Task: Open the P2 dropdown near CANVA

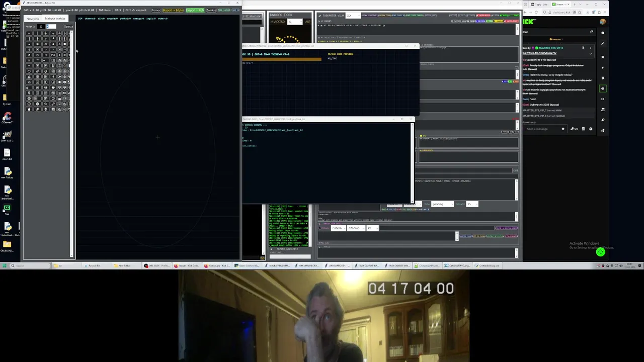Action: coord(372,228)
